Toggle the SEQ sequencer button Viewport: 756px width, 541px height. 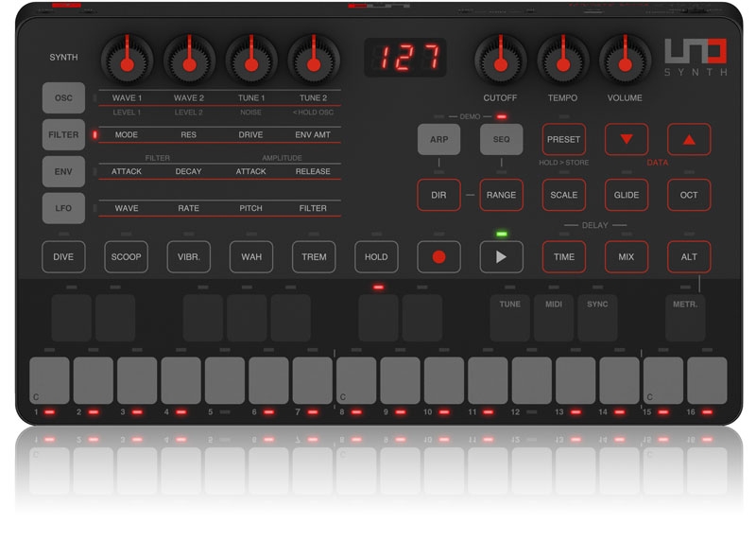click(x=501, y=139)
